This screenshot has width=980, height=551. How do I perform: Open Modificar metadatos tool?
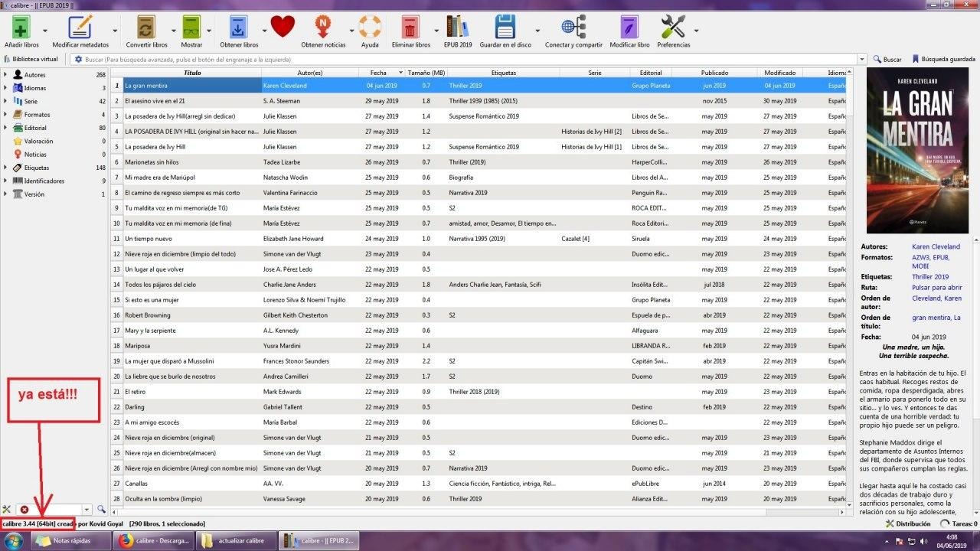tap(80, 28)
